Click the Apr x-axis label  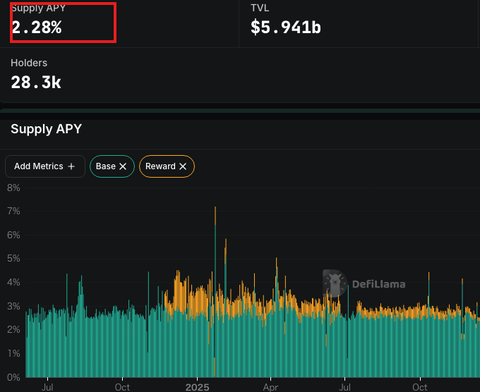(x=270, y=387)
